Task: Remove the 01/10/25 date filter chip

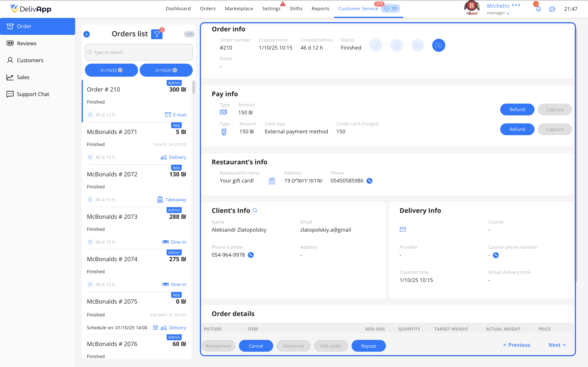Action: tap(120, 70)
